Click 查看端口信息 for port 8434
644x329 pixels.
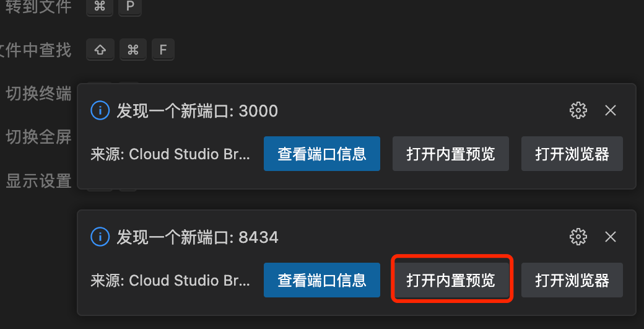tap(322, 280)
